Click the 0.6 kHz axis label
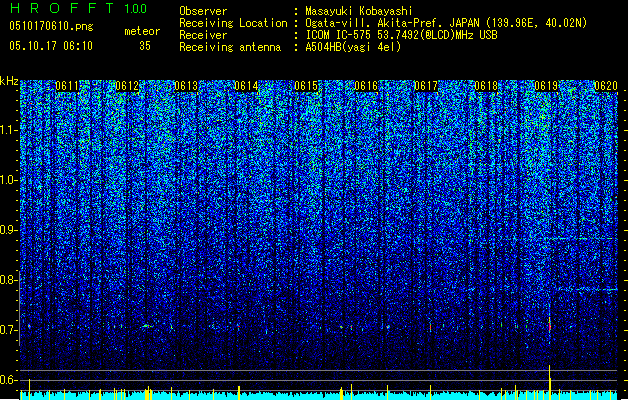The height and width of the screenshot is (400, 629). point(8,380)
